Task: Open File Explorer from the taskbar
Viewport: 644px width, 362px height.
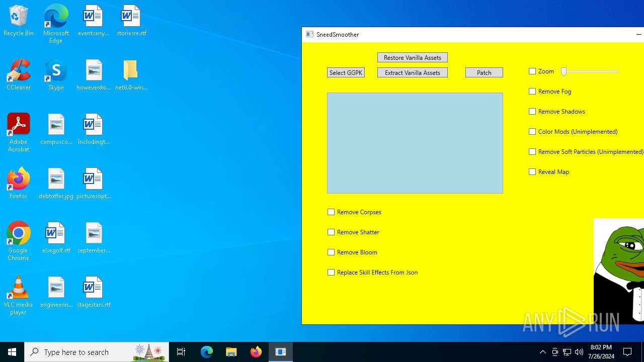Action: pyautogui.click(x=231, y=352)
